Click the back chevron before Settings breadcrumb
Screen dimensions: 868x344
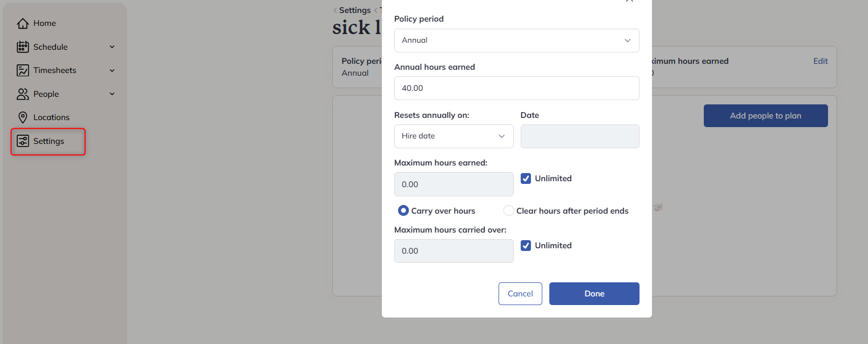coord(335,10)
